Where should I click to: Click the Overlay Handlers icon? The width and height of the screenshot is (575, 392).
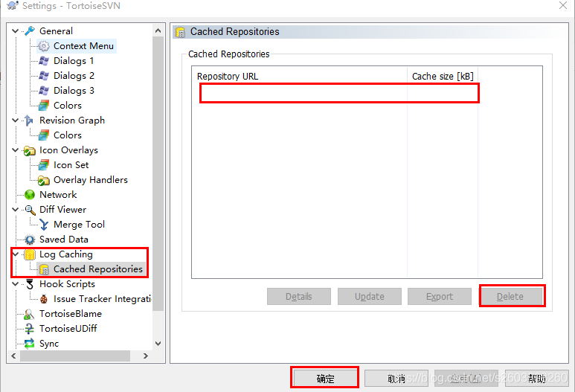pyautogui.click(x=44, y=180)
